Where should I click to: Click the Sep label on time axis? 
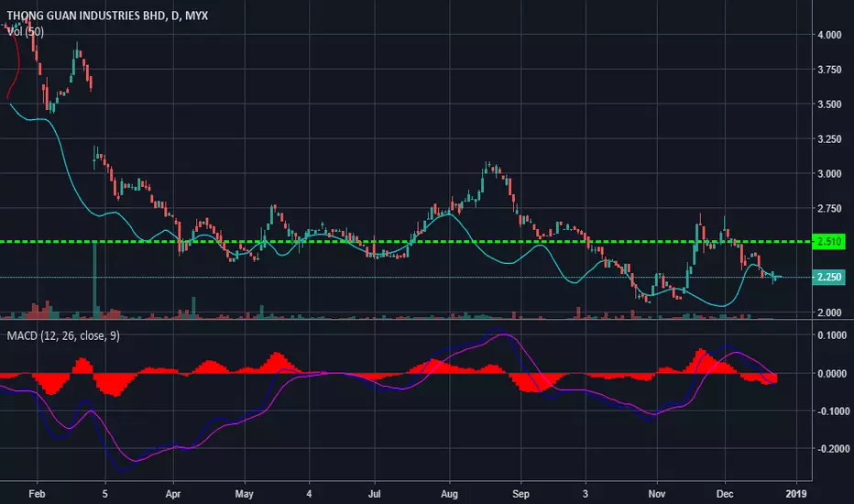tap(520, 494)
